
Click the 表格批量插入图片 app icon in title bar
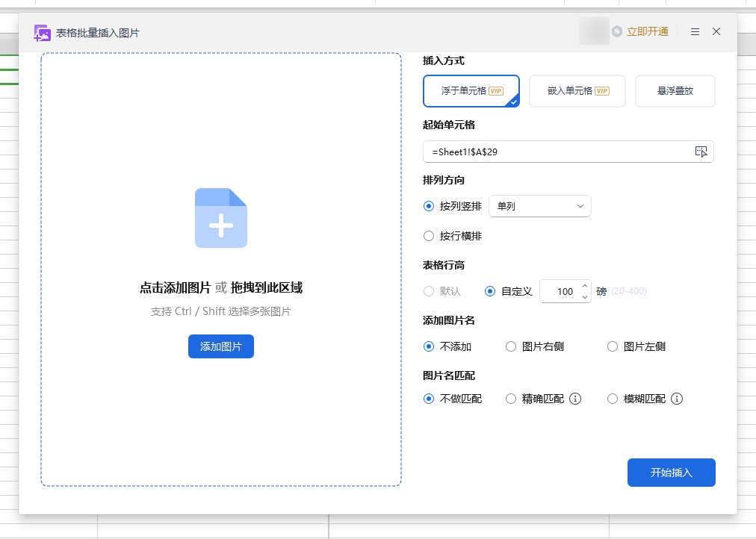click(43, 31)
